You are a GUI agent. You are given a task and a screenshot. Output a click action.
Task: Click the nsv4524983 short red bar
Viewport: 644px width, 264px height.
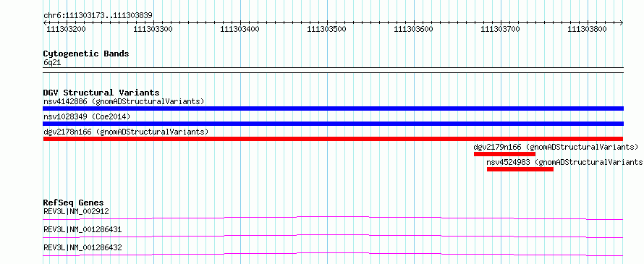coord(520,169)
